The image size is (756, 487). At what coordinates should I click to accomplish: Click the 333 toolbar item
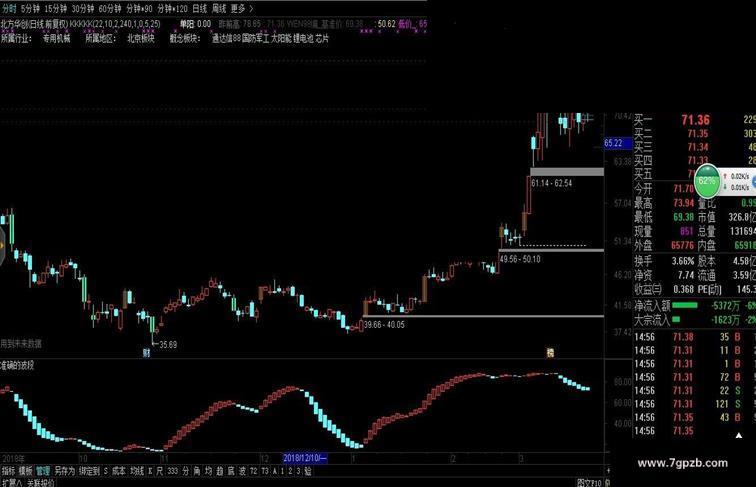coord(173,471)
